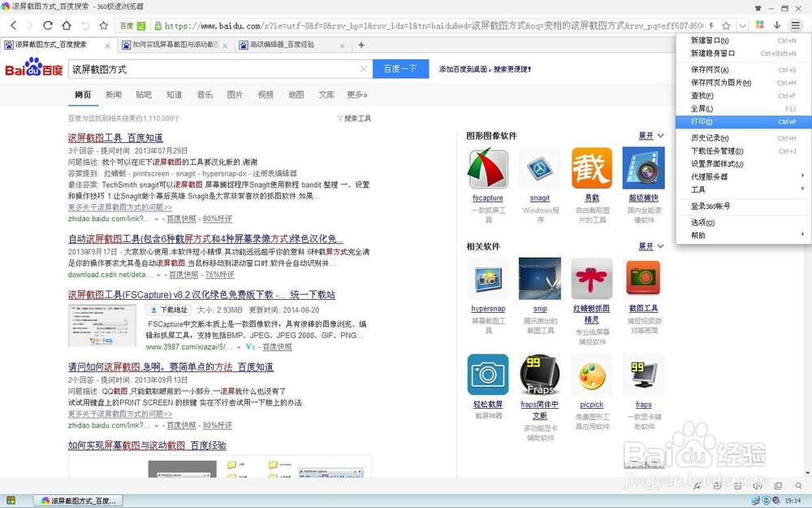Viewport: 812px width, 508px height.
Task: Open the address bar history dropdown arrow
Action: point(743,26)
